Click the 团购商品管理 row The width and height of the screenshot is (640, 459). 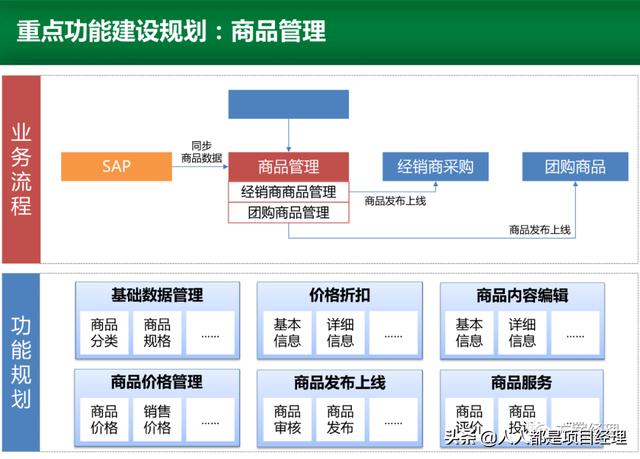tap(288, 212)
